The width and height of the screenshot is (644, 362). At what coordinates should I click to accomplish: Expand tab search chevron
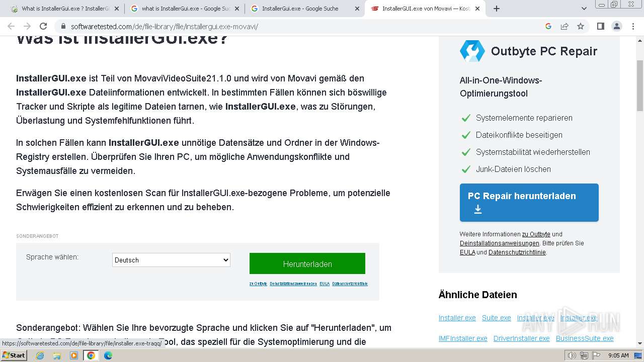click(x=584, y=9)
